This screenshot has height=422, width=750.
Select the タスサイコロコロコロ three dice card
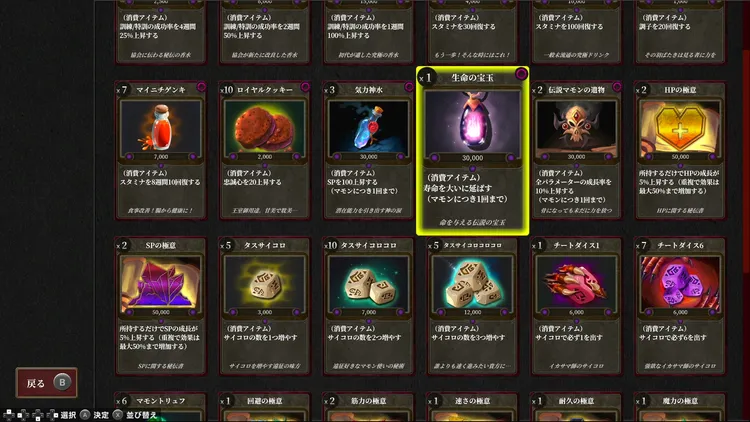[x=473, y=306]
